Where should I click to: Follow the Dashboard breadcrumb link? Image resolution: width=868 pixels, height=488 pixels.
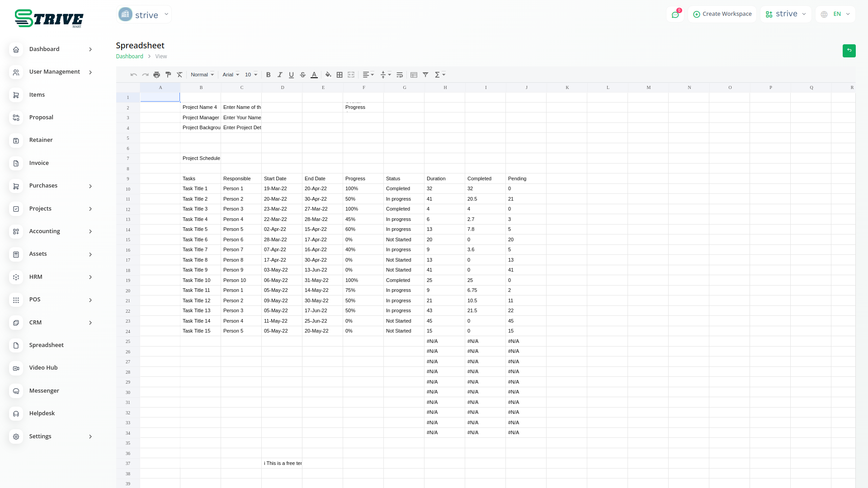(x=129, y=56)
